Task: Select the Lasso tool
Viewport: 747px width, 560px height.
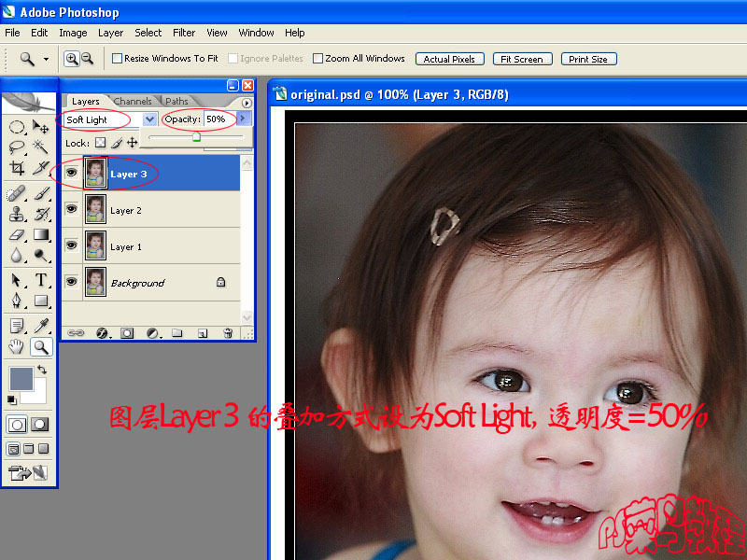Action: click(x=17, y=147)
